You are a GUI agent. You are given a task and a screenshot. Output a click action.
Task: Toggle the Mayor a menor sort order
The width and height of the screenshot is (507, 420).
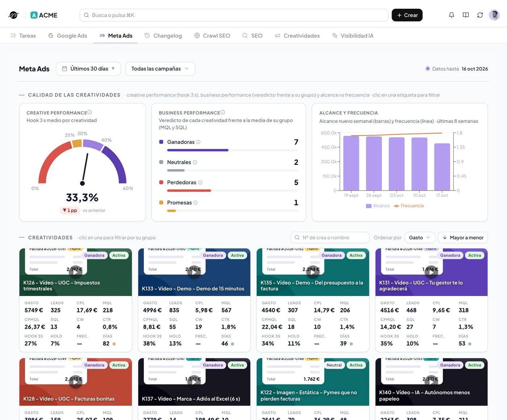(x=463, y=238)
